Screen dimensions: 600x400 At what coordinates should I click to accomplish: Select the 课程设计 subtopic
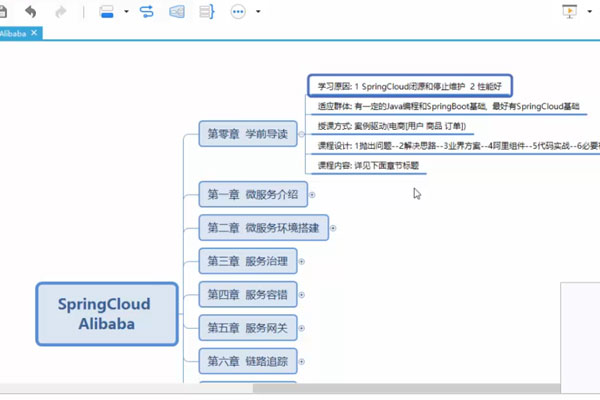(x=457, y=146)
